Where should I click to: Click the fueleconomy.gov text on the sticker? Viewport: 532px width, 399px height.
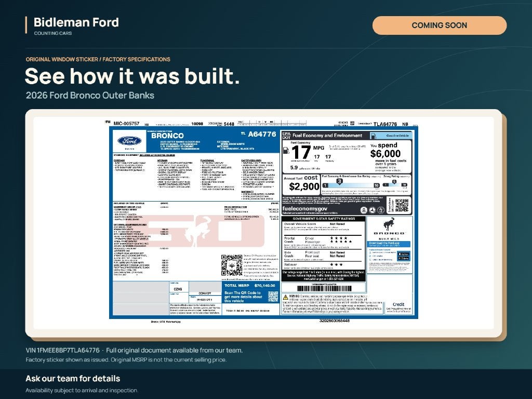coord(304,209)
